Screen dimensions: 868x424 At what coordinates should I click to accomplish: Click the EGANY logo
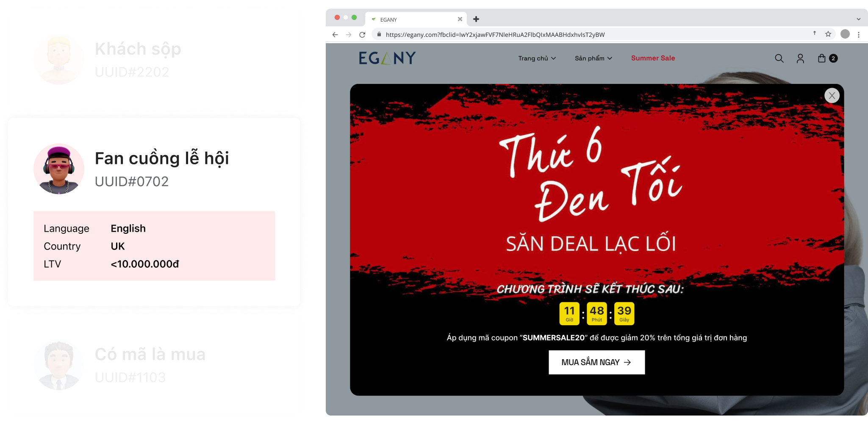(x=387, y=58)
